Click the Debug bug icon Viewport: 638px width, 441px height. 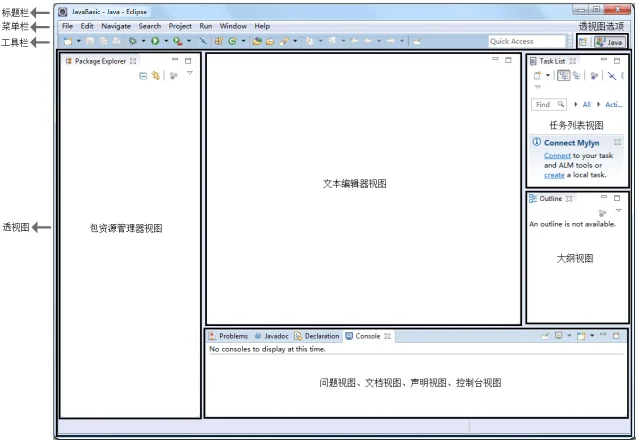132,41
